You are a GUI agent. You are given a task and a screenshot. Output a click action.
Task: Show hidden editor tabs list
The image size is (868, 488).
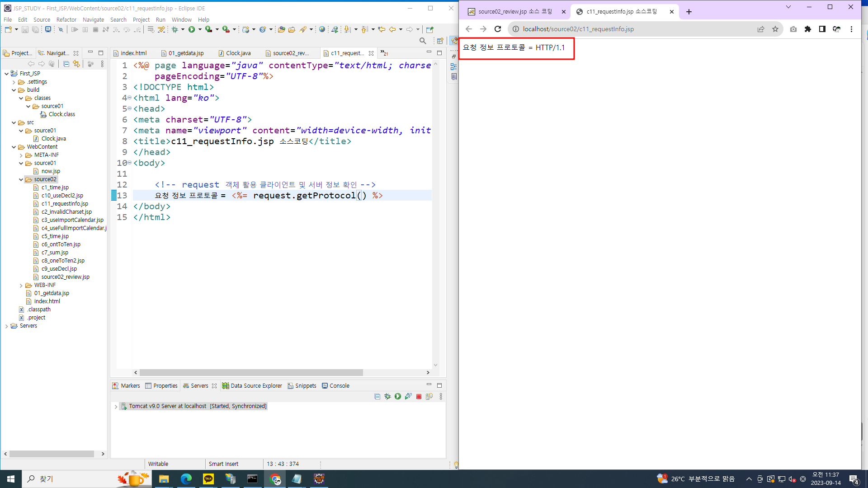tap(384, 53)
